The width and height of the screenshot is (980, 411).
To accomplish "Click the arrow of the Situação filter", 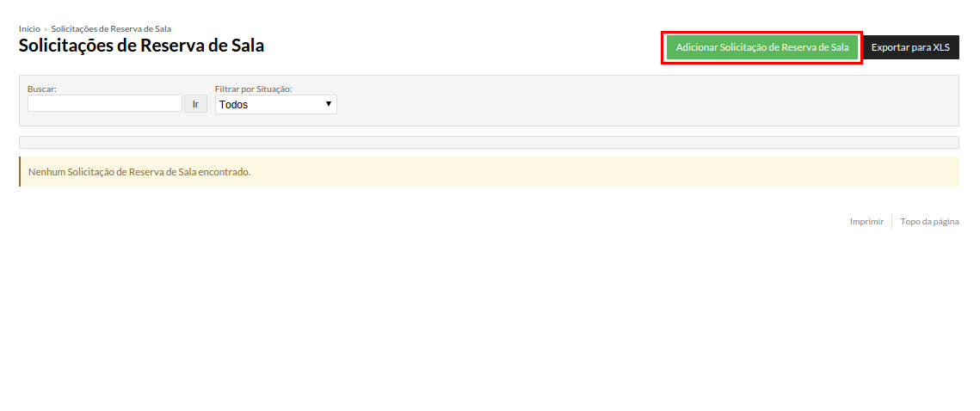I will click(x=329, y=104).
